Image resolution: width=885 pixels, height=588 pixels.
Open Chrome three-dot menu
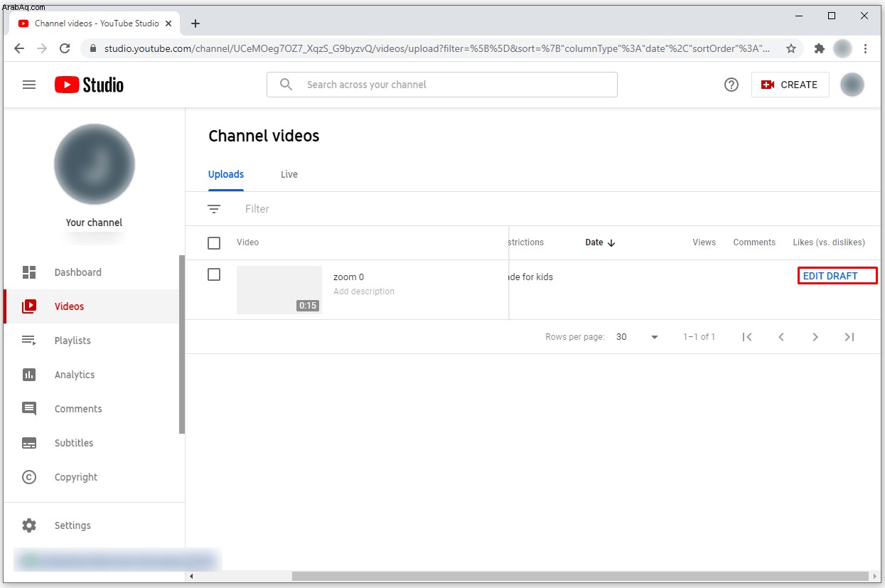(865, 48)
